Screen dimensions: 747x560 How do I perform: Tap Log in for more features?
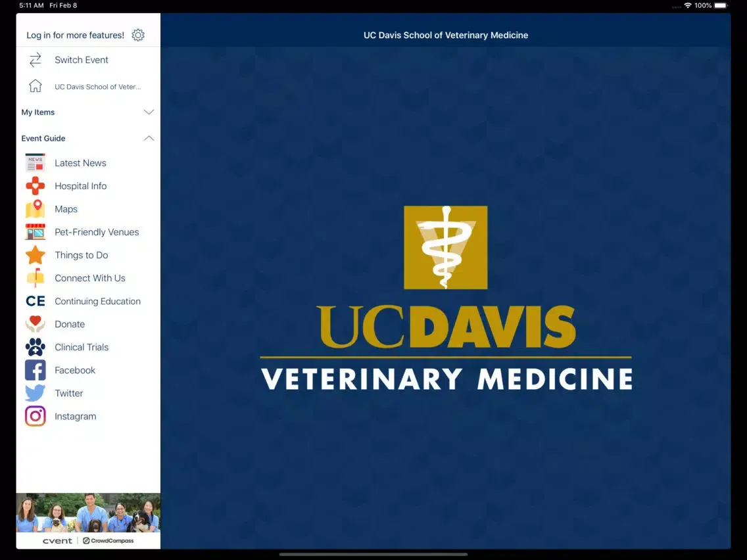pyautogui.click(x=75, y=35)
